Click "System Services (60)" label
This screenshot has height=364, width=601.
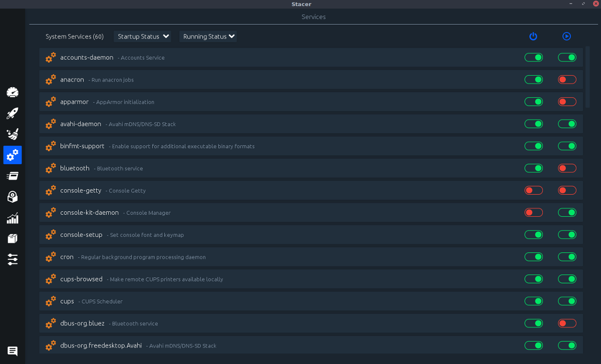(x=75, y=37)
